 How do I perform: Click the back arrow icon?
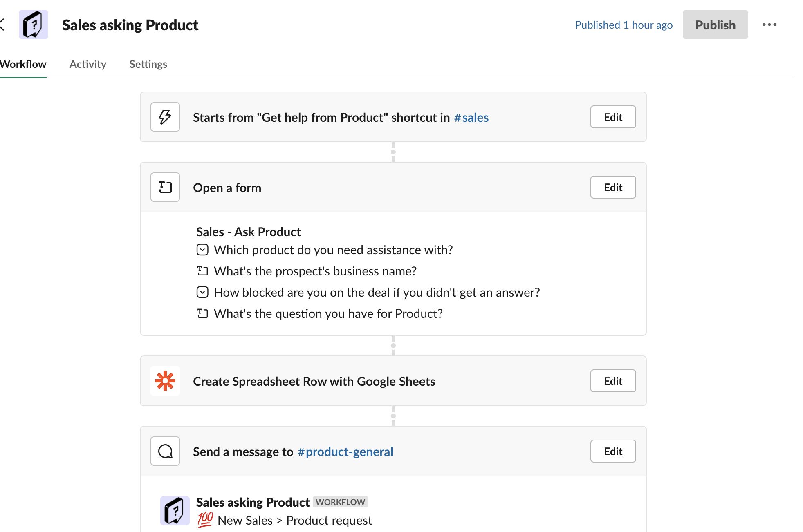[x=2, y=25]
